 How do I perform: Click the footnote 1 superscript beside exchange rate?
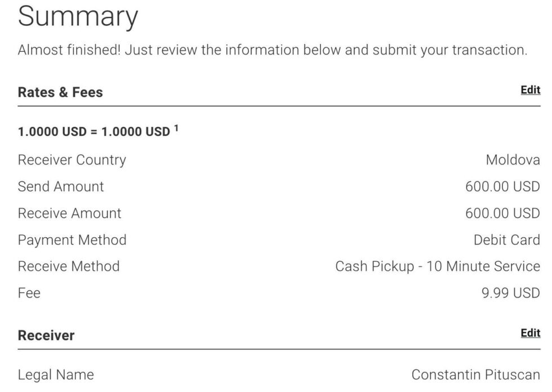coord(176,128)
